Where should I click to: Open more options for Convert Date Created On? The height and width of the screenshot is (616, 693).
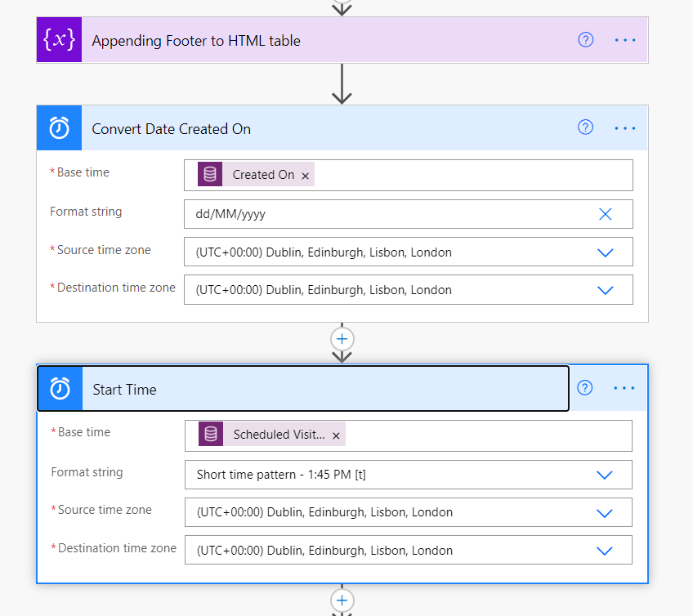click(625, 128)
